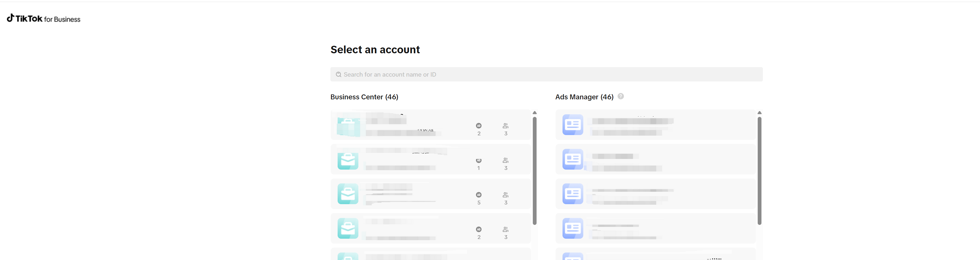
Task: Click members icon in fourth Business Center row
Action: 506,229
